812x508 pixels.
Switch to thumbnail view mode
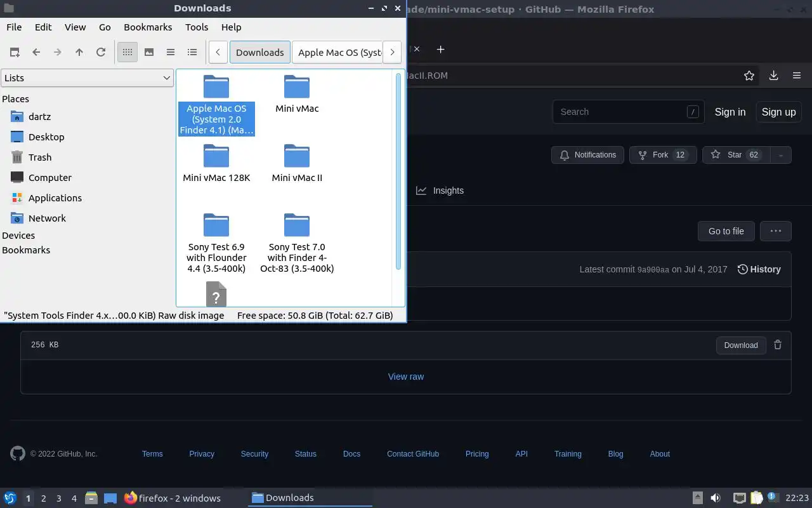pos(149,52)
